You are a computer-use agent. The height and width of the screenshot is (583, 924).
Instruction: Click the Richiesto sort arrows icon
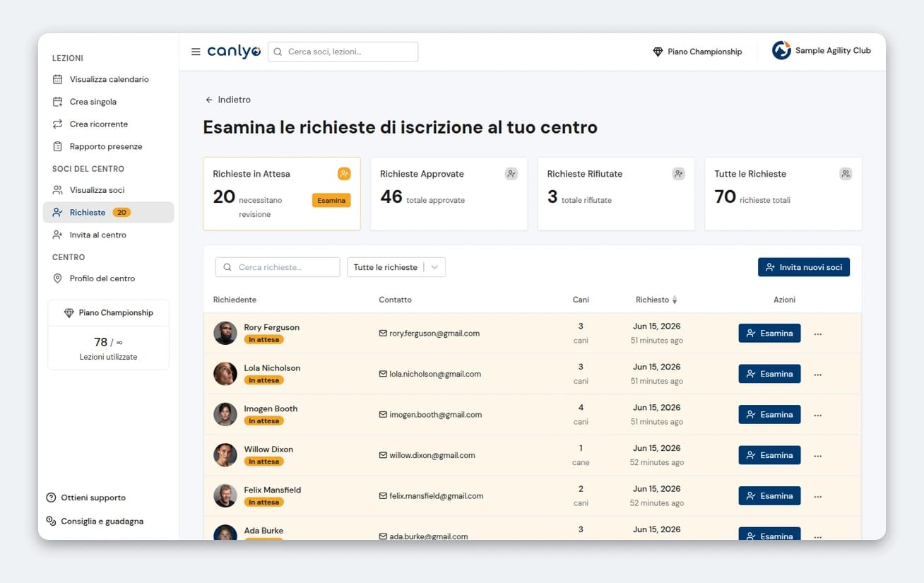pos(675,300)
